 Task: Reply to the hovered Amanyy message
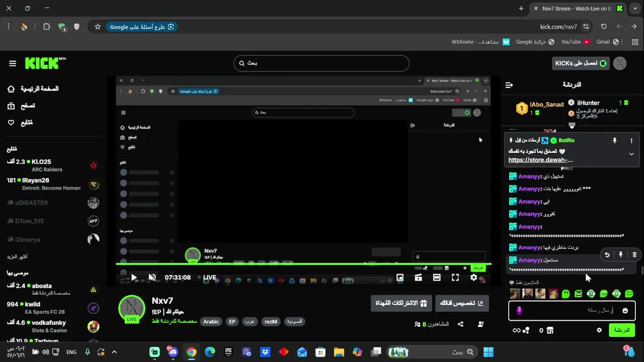tap(607, 255)
